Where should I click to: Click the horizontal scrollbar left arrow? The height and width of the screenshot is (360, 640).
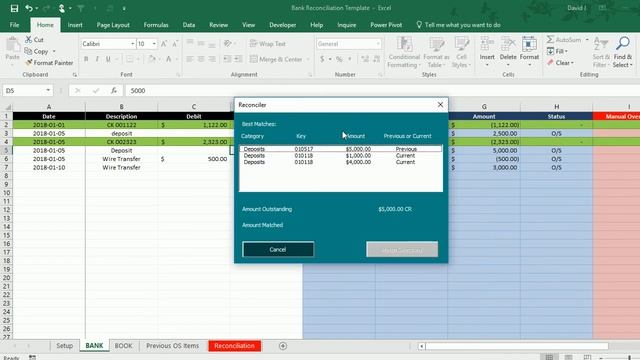click(422, 346)
